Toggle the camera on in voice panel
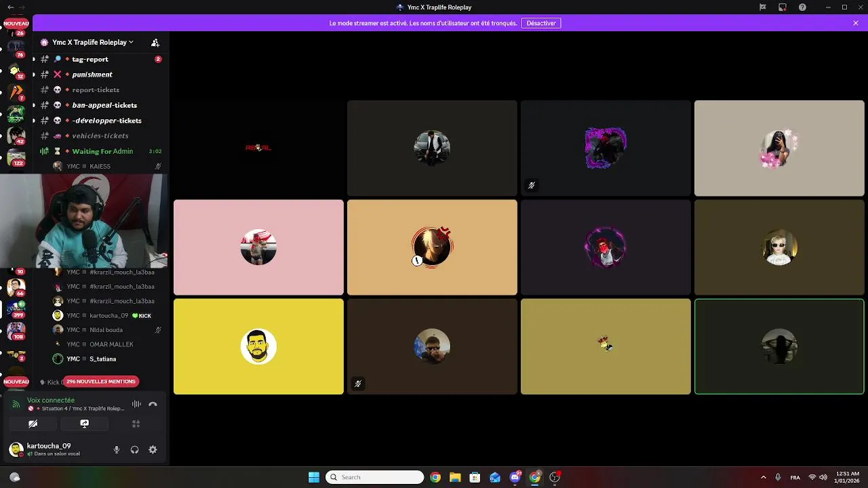The image size is (868, 488). tap(33, 424)
